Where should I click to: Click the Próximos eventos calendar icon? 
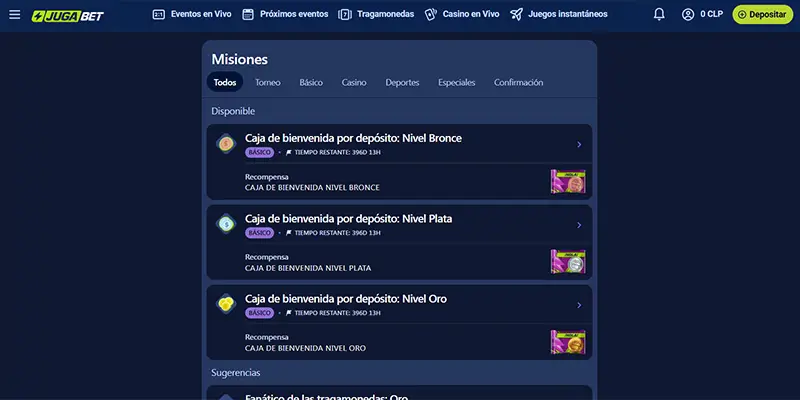[248, 14]
